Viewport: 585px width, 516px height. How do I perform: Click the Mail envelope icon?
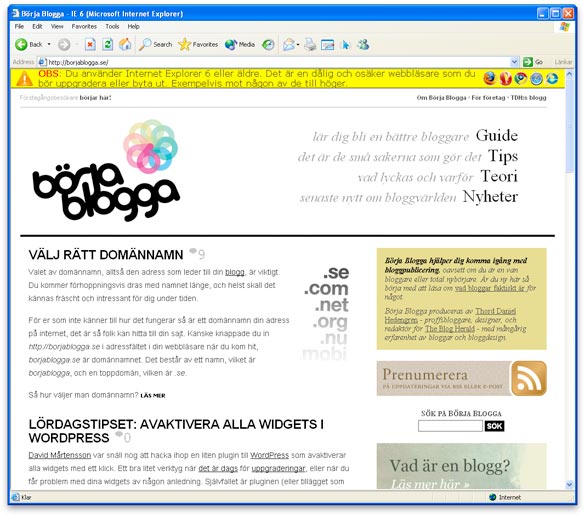coord(288,45)
